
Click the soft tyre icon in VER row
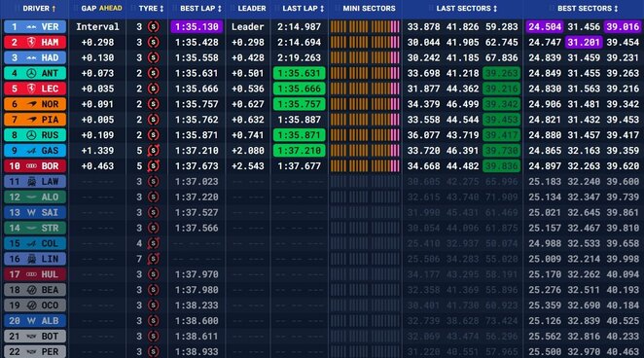click(x=153, y=27)
